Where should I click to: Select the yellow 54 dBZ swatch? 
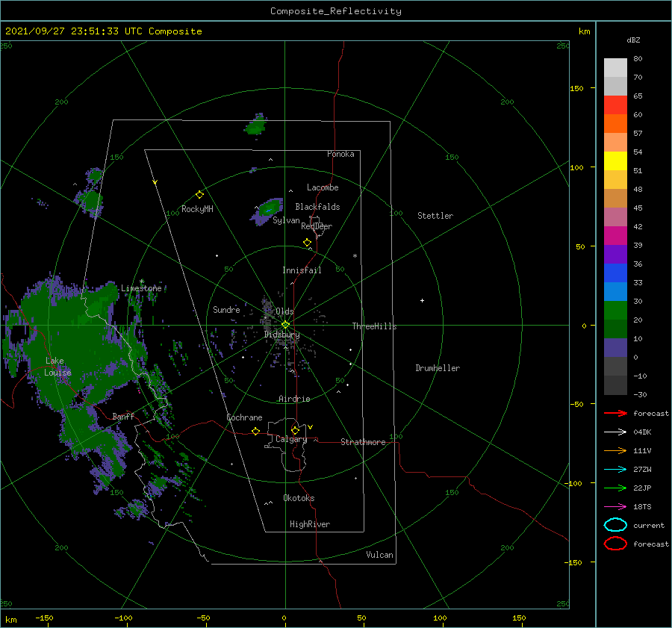coord(615,161)
